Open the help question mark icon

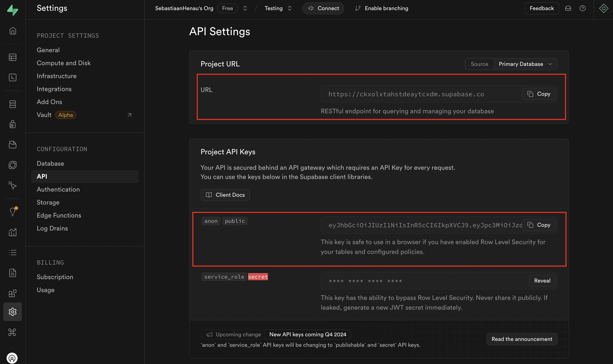582,8
